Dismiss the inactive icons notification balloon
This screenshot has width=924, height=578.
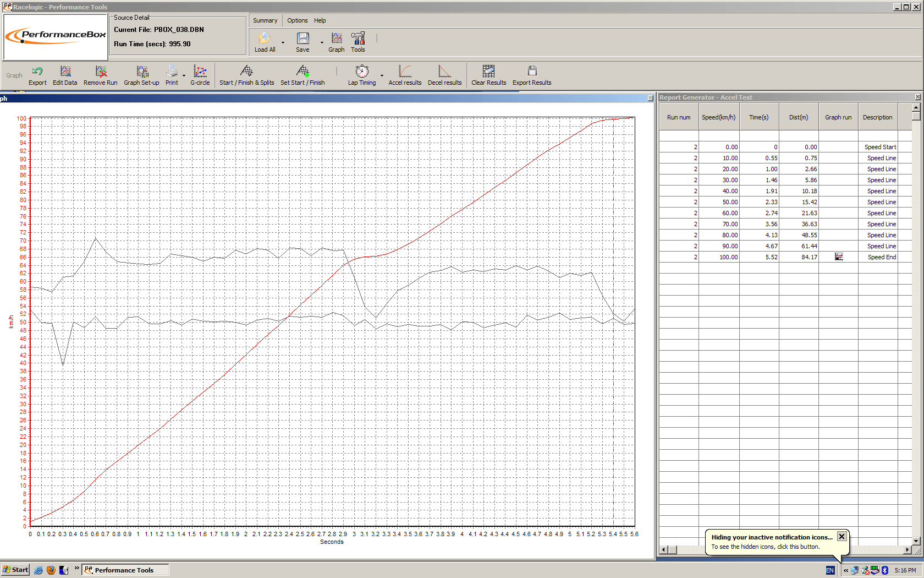pos(842,537)
